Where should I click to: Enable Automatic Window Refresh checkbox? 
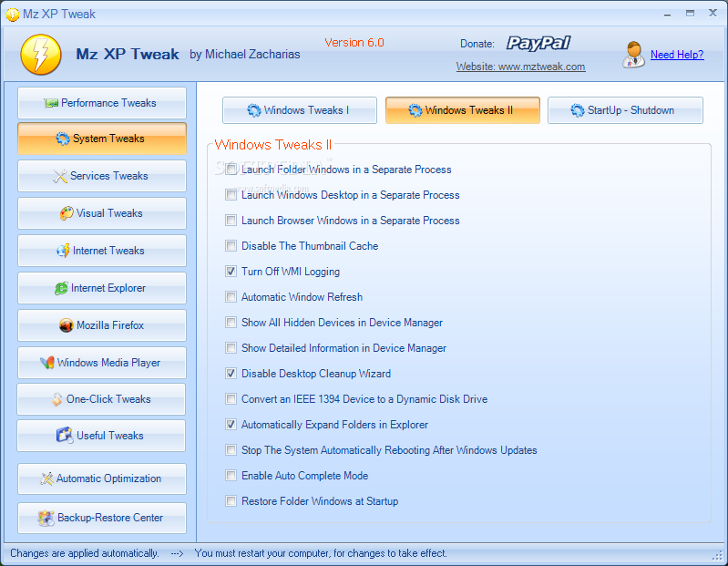[x=231, y=297]
